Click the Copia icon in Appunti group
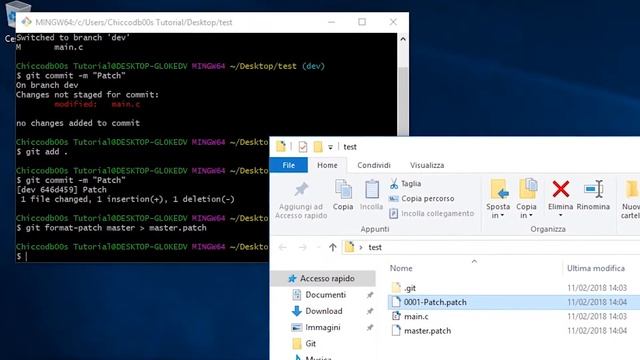Viewport: 640px width, 360px height. [x=343, y=190]
